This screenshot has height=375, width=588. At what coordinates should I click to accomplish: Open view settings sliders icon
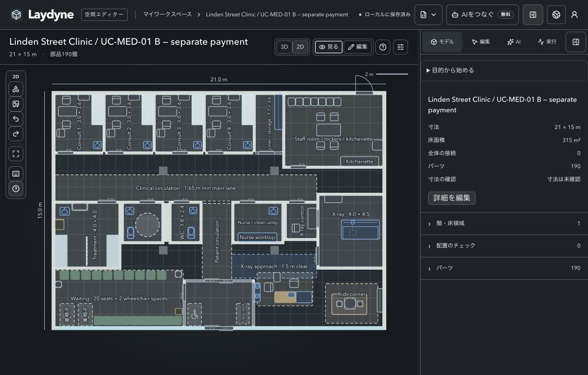coord(401,47)
